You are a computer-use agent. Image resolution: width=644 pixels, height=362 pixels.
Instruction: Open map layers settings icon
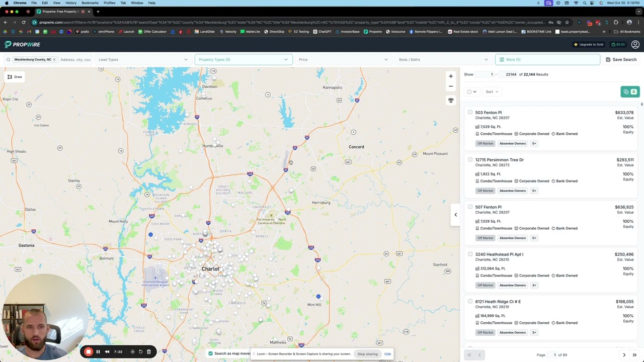pos(451,100)
